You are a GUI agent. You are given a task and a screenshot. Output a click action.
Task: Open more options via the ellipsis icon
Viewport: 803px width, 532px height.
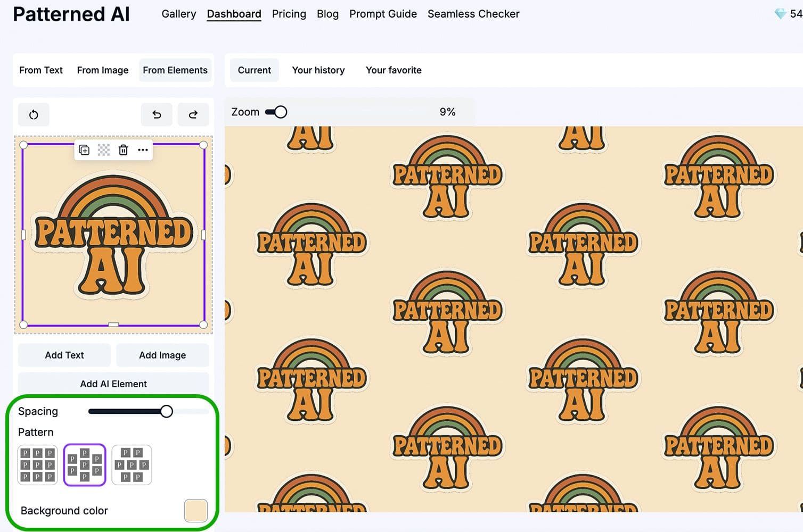point(143,150)
